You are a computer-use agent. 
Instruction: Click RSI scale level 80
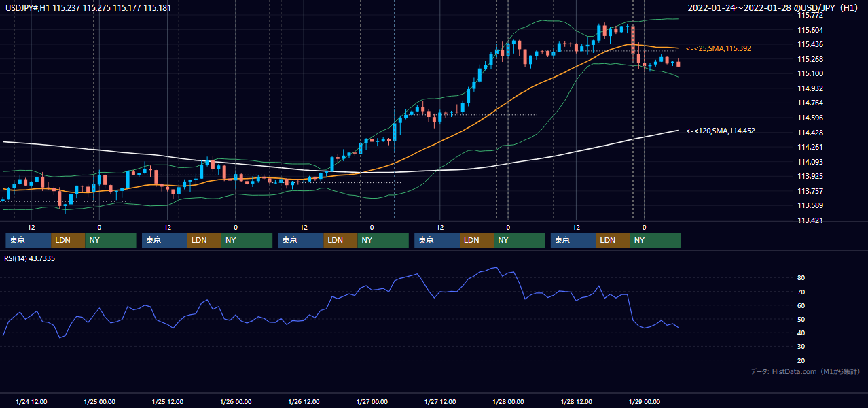801,278
